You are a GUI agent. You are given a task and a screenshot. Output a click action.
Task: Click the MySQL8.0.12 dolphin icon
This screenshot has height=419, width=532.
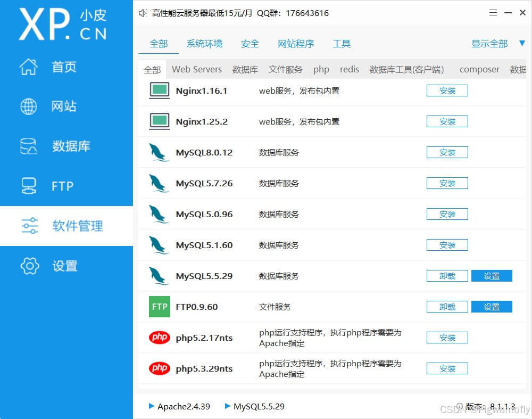tap(159, 152)
